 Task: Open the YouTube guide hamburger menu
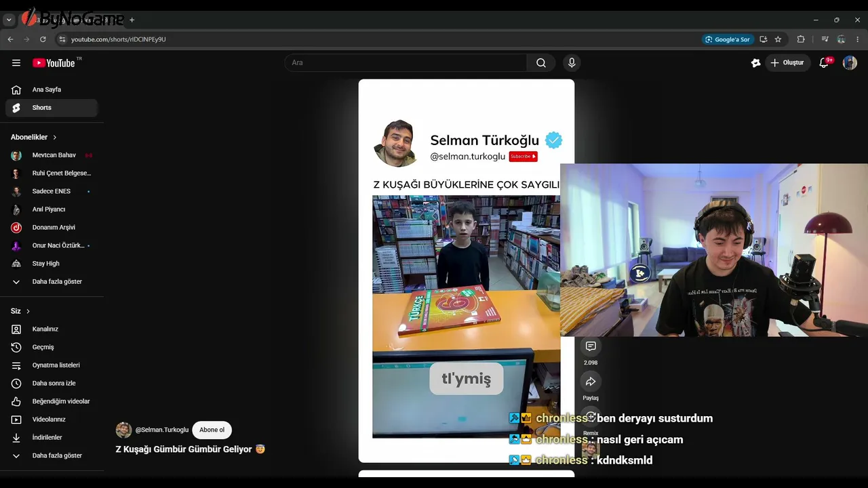click(x=16, y=63)
